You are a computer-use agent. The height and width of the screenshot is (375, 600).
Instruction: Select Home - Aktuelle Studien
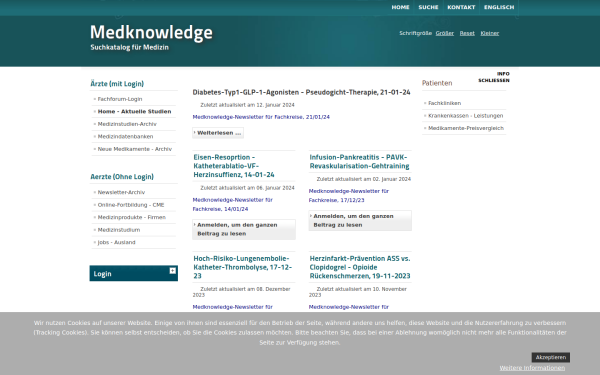point(134,111)
